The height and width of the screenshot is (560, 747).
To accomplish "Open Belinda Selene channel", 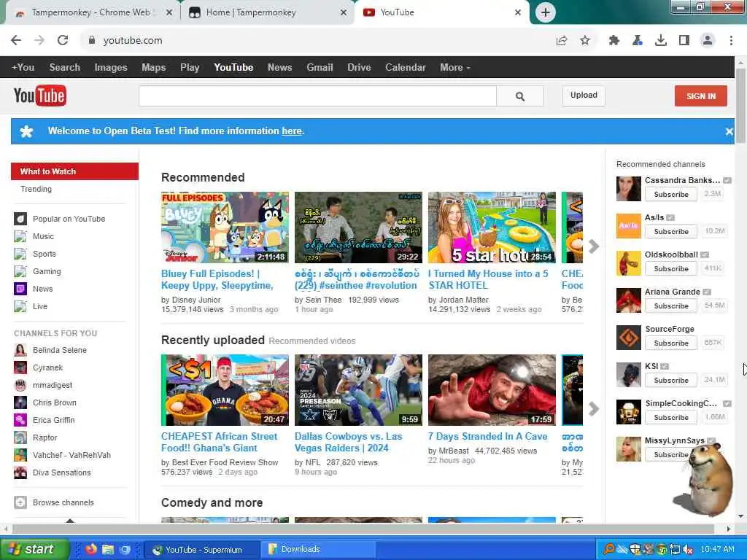I will [x=60, y=351].
